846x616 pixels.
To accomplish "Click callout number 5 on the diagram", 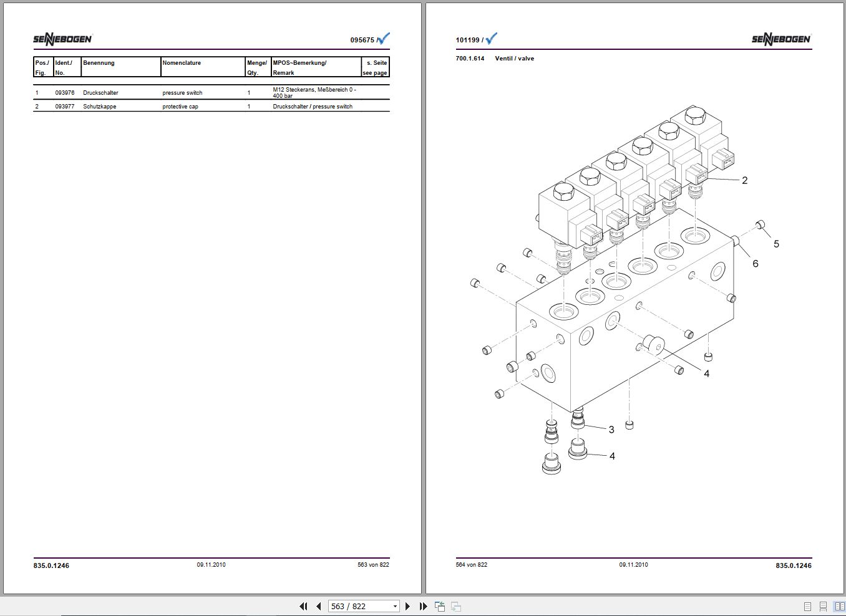I will 776,244.
